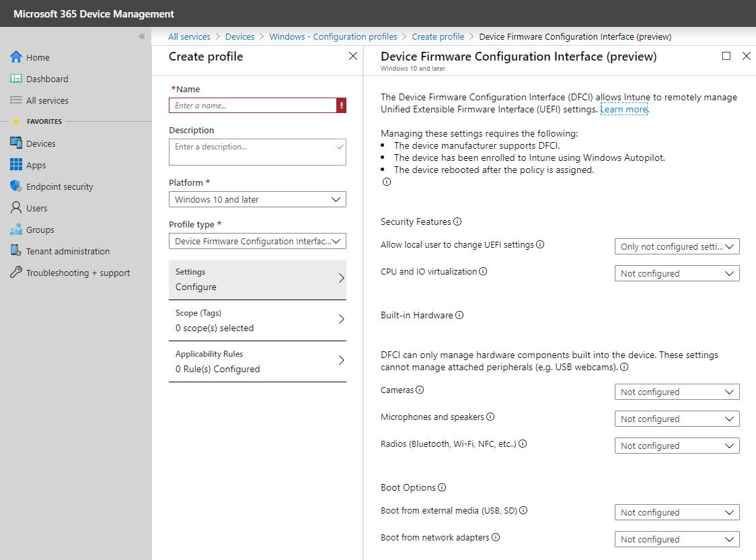Open Allow local user UEFI settings dropdown
The image size is (756, 560).
pyautogui.click(x=677, y=246)
